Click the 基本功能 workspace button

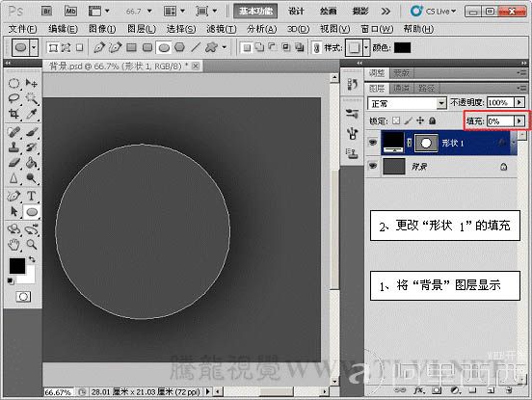(x=255, y=12)
